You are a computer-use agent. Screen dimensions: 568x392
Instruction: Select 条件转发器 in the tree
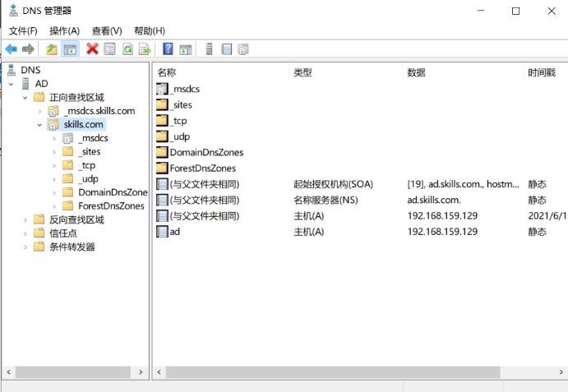(x=72, y=247)
